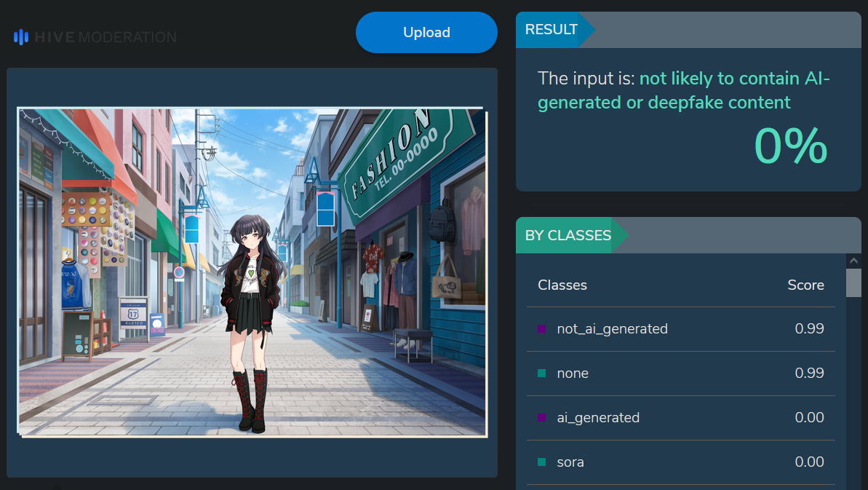Click the Upload button
This screenshot has width=868, height=490.
coord(426,33)
